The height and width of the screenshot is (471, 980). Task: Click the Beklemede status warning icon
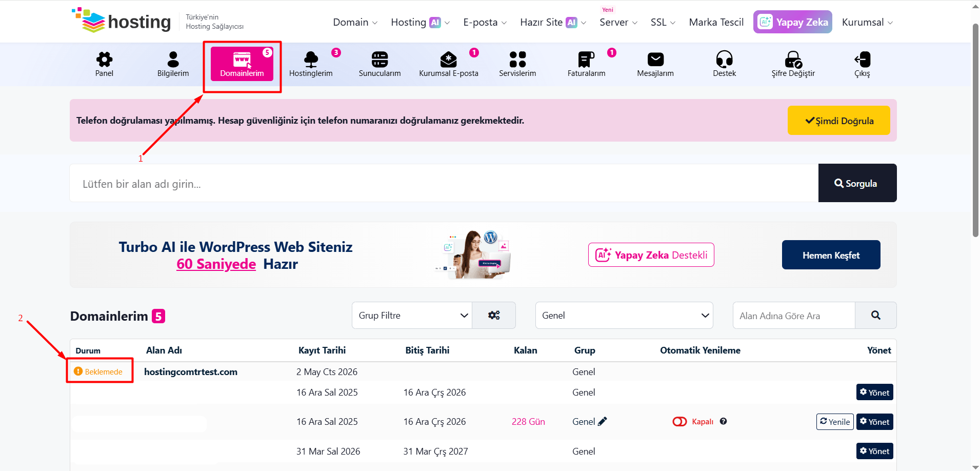pyautogui.click(x=78, y=371)
